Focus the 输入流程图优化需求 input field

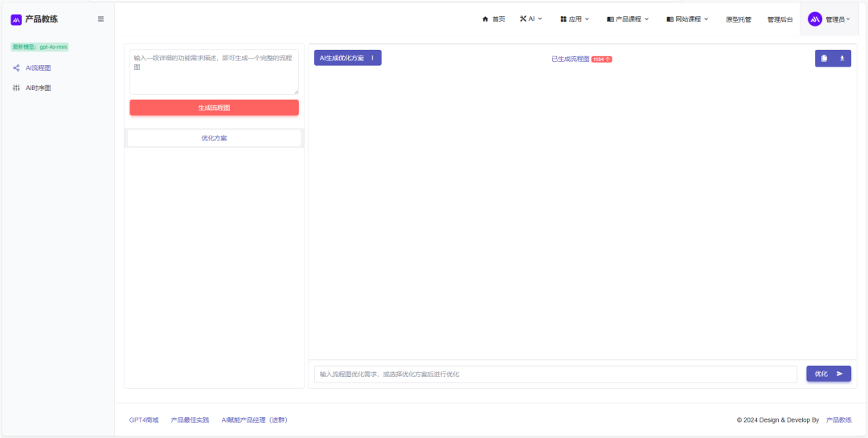point(556,375)
